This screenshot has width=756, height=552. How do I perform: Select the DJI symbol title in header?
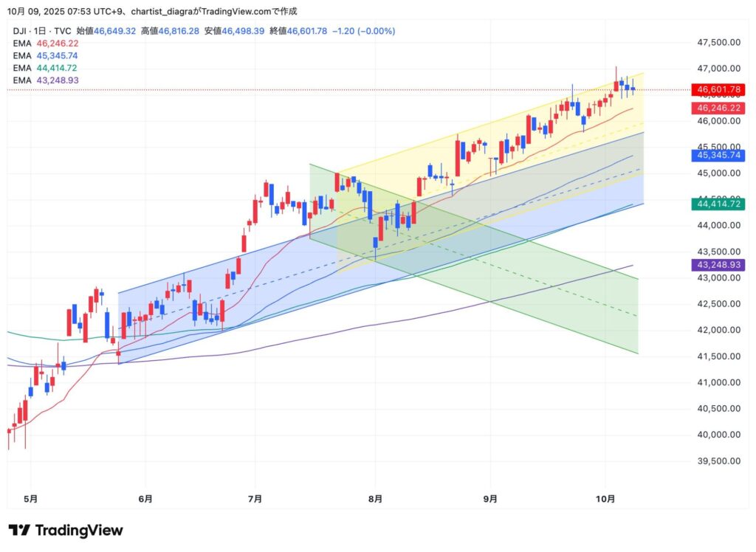[x=41, y=31]
